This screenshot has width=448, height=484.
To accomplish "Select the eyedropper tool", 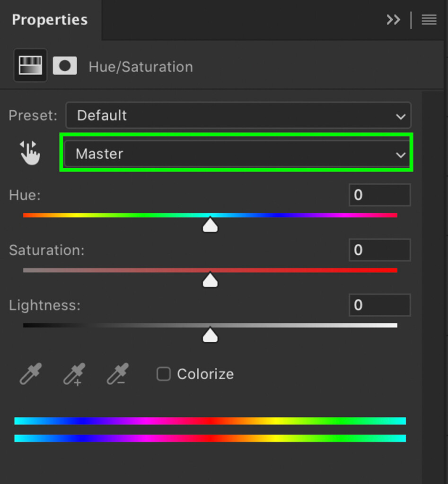I will click(31, 374).
